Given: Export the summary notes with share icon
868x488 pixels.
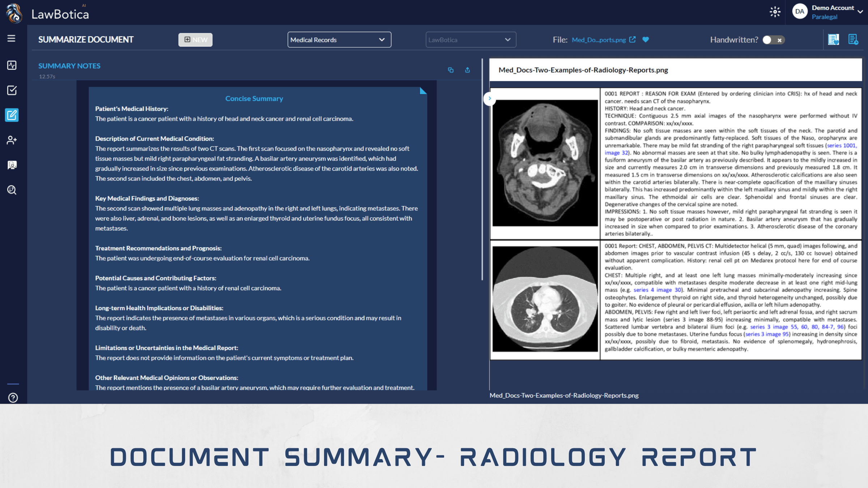Looking at the screenshot, I should click(467, 70).
